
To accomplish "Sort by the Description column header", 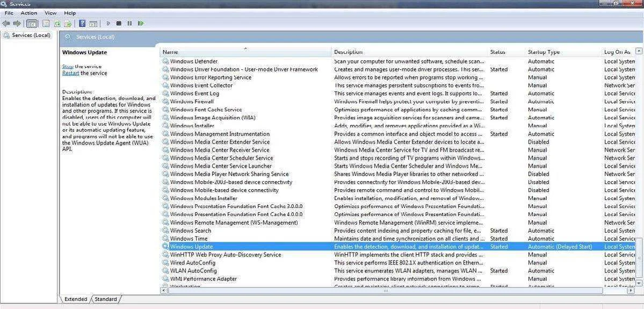I will click(409, 52).
